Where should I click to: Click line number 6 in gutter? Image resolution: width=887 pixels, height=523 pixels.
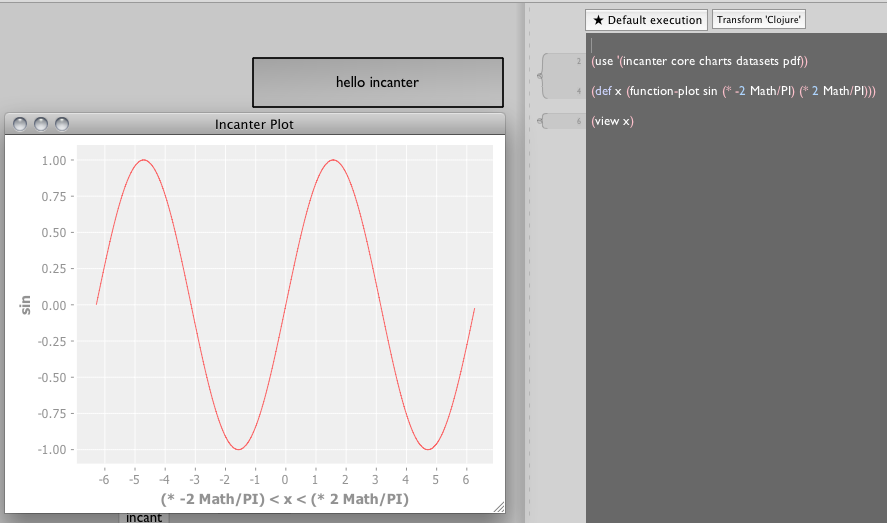tap(578, 121)
